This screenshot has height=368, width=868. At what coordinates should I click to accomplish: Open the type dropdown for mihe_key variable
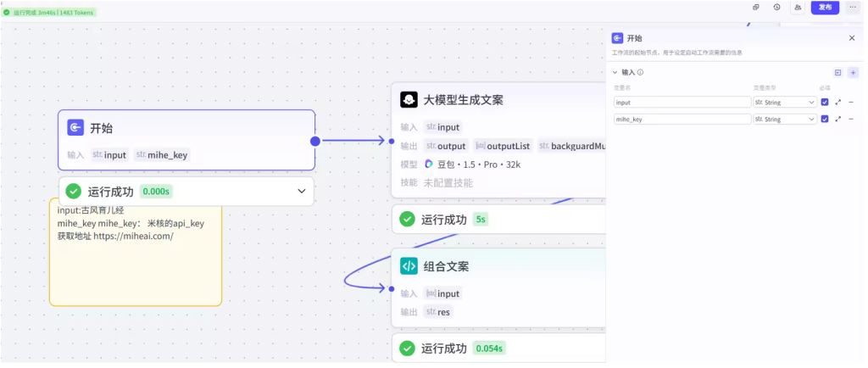pos(784,120)
